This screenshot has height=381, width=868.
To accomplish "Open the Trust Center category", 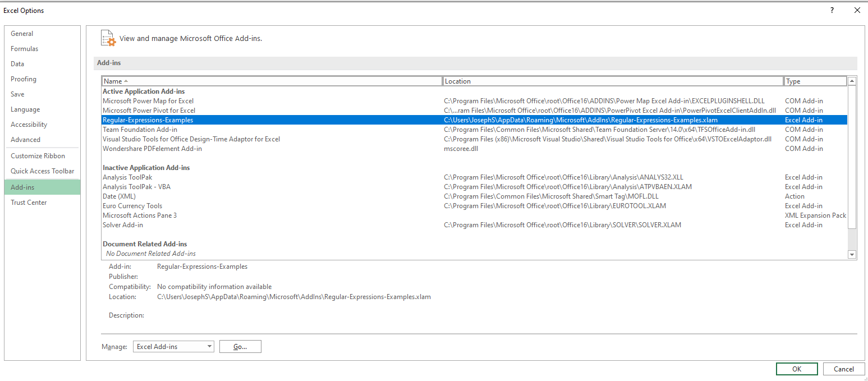I will (42, 203).
